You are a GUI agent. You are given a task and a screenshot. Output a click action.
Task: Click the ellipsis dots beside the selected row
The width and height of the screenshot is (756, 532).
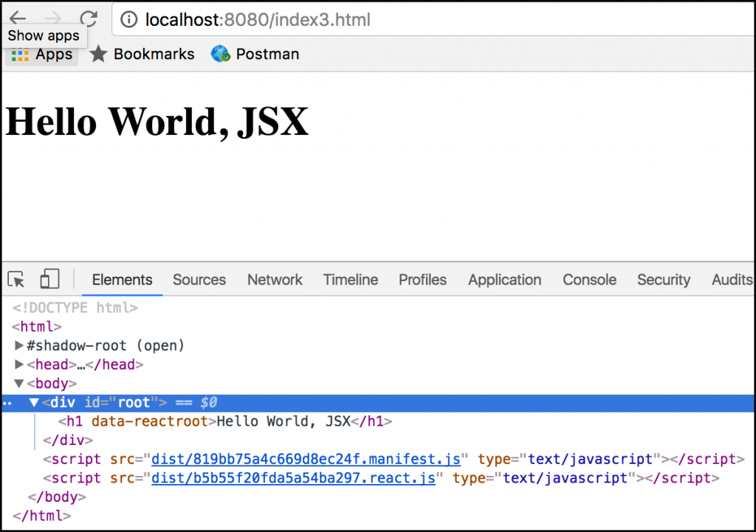pos(7,403)
